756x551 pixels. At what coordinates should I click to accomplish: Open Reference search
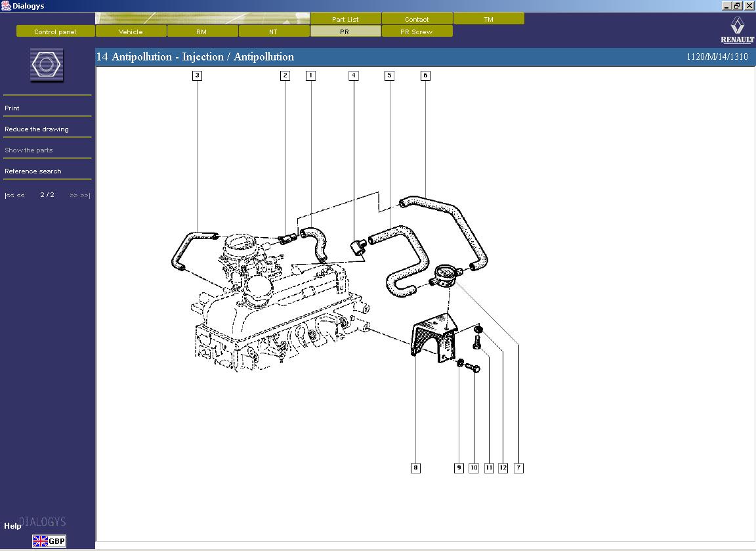(x=33, y=171)
